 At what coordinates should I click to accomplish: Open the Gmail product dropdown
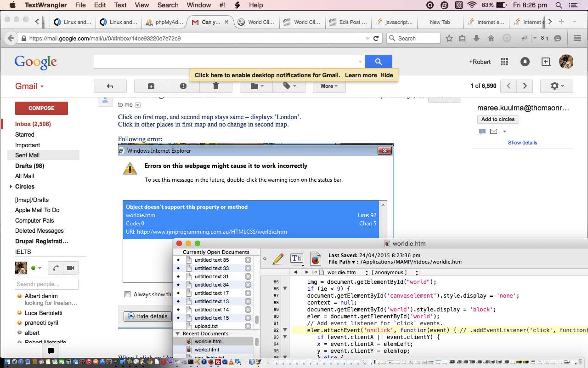click(x=29, y=86)
